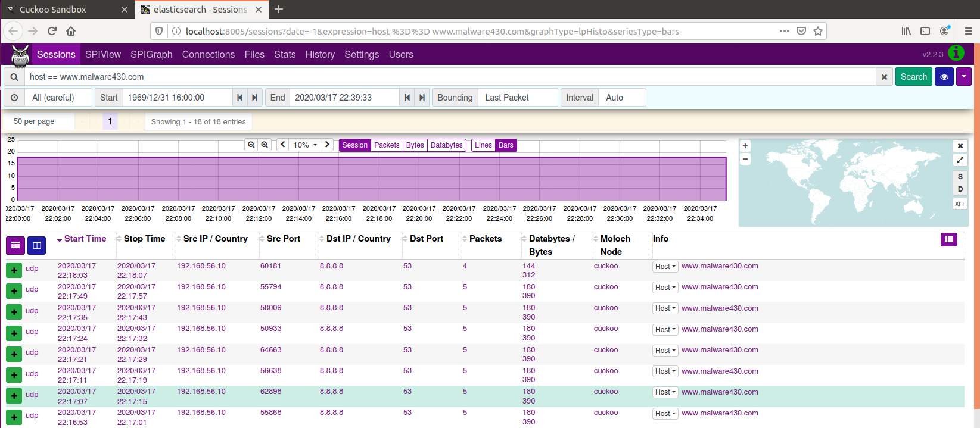Open the actions dropdown beside Search
Viewport: 980px width, 428px height.
[964, 77]
